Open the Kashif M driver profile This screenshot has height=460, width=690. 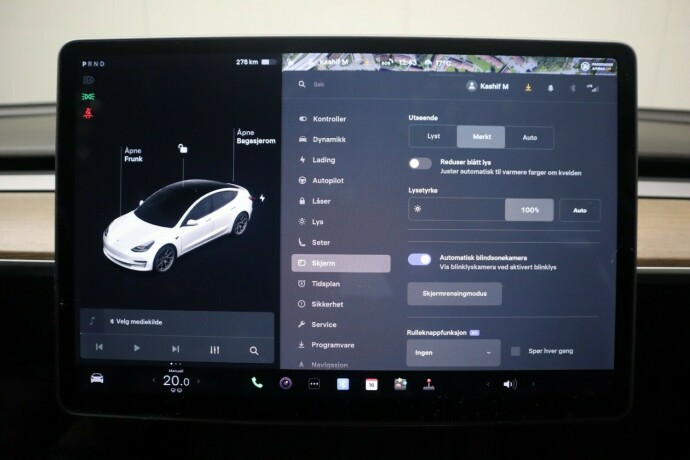pyautogui.click(x=488, y=86)
